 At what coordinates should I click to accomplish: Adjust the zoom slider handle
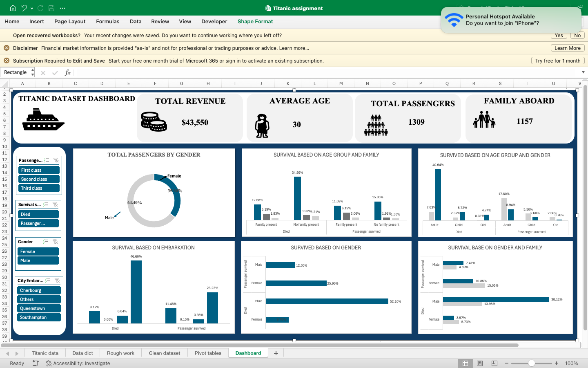click(532, 363)
